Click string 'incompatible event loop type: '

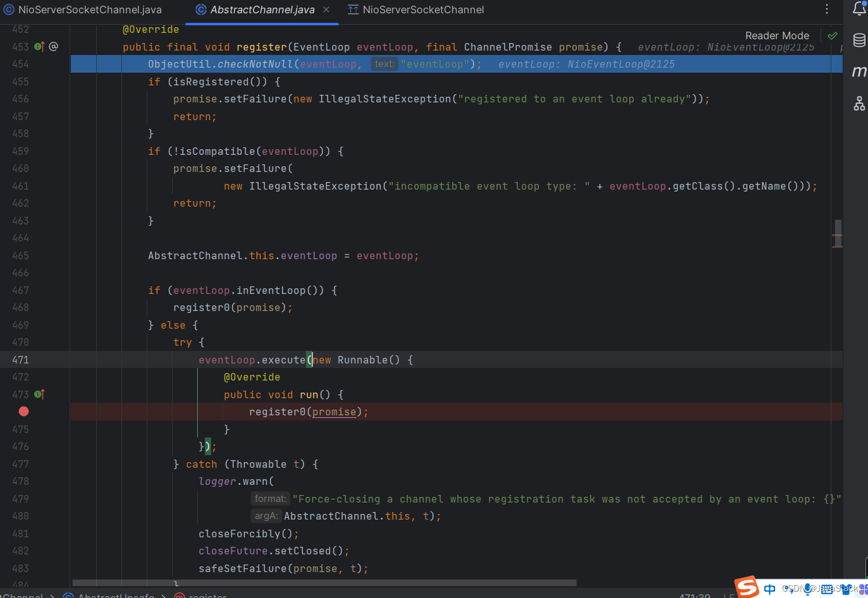[489, 186]
